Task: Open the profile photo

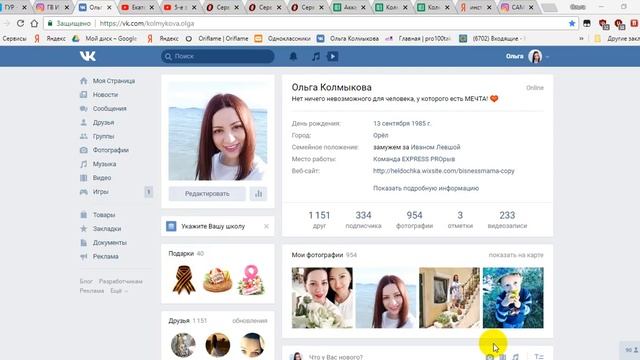Action: pos(218,131)
